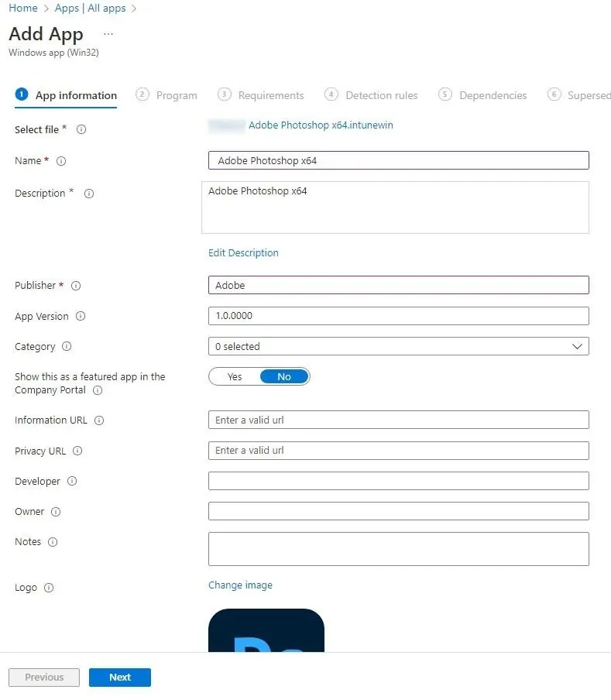This screenshot has width=611, height=700.
Task: Click into the Description text area
Action: click(396, 208)
